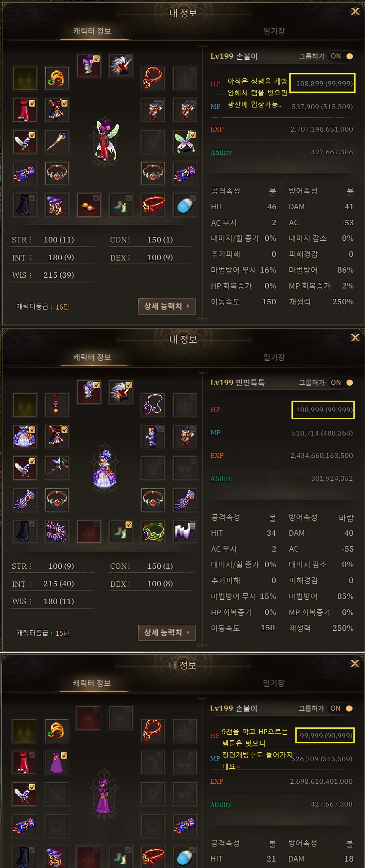Click the orange horn accessory slot in top panel
The width and height of the screenshot is (365, 868).
[57, 78]
